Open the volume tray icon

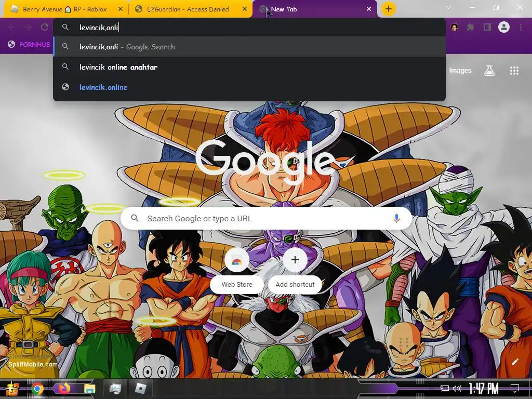point(457,389)
